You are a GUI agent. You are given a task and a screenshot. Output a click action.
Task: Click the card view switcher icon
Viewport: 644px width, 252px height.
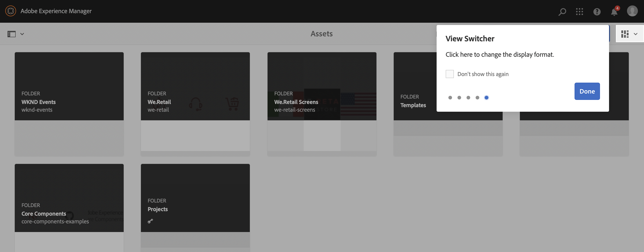625,34
